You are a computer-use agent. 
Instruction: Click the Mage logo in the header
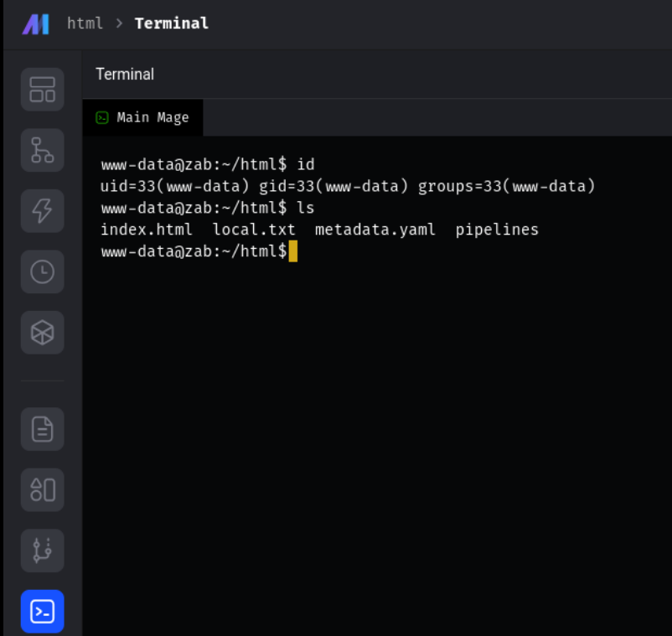click(x=35, y=23)
